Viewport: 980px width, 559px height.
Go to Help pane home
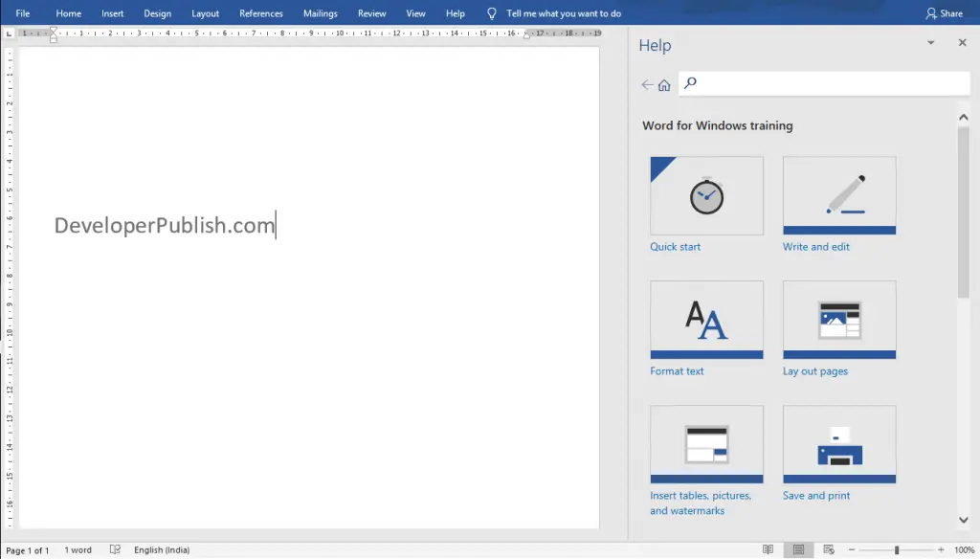pyautogui.click(x=664, y=84)
